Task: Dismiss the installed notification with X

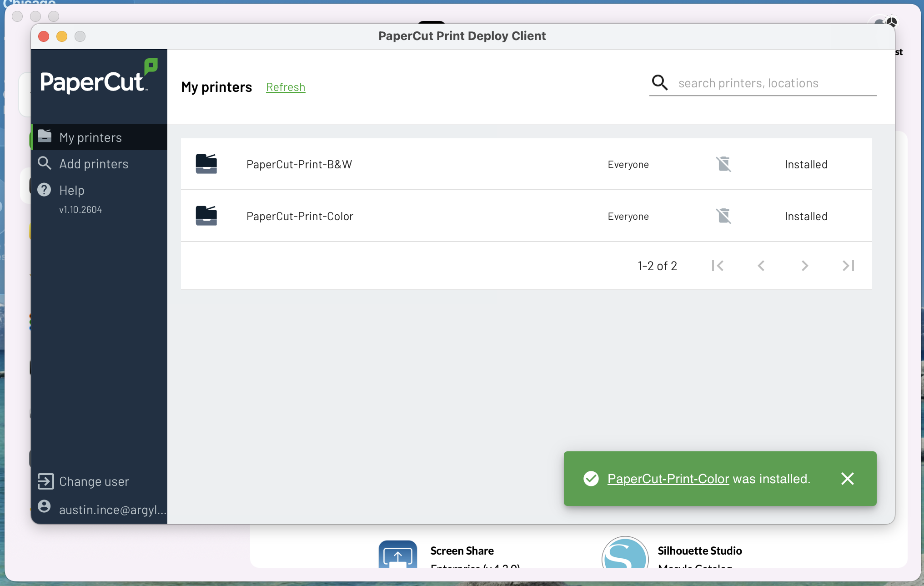Action: [x=847, y=479]
